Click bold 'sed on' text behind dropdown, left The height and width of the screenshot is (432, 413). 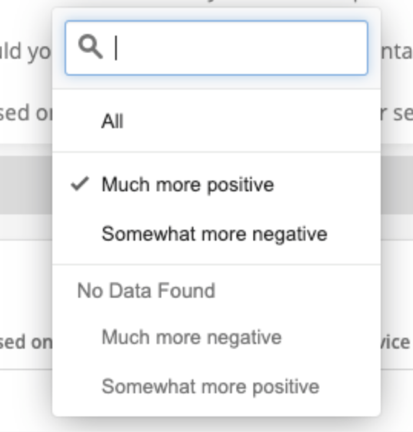click(x=26, y=342)
